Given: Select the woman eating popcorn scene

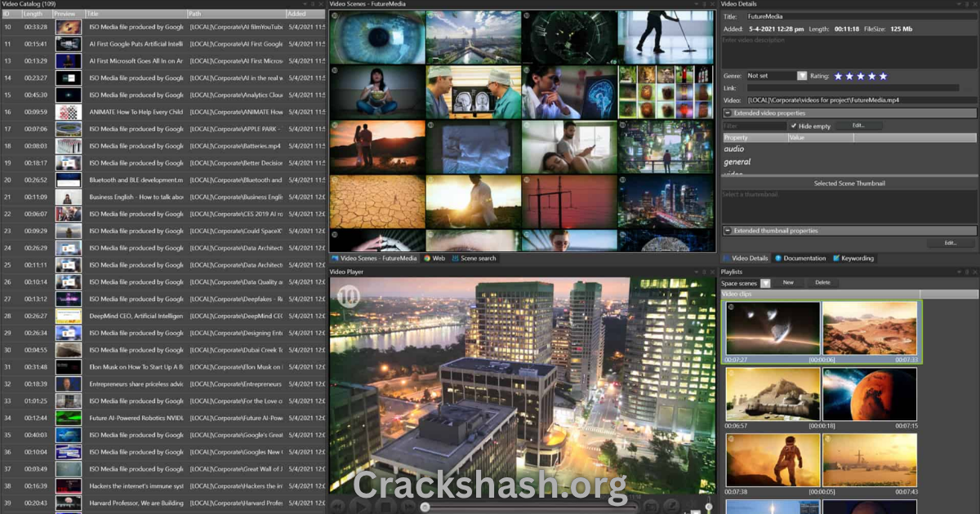Looking at the screenshot, I should [376, 92].
